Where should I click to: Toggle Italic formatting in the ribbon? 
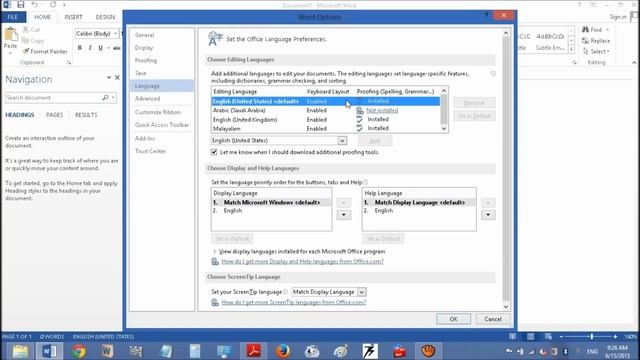pos(90,48)
